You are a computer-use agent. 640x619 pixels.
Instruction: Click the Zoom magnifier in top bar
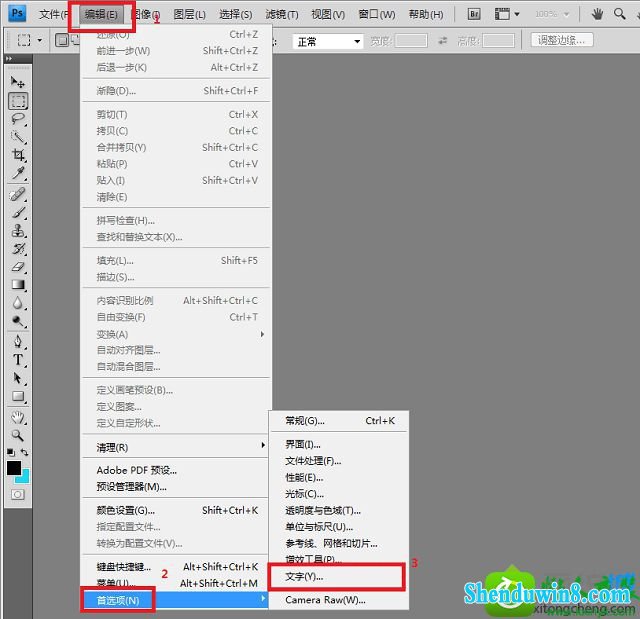[x=620, y=14]
